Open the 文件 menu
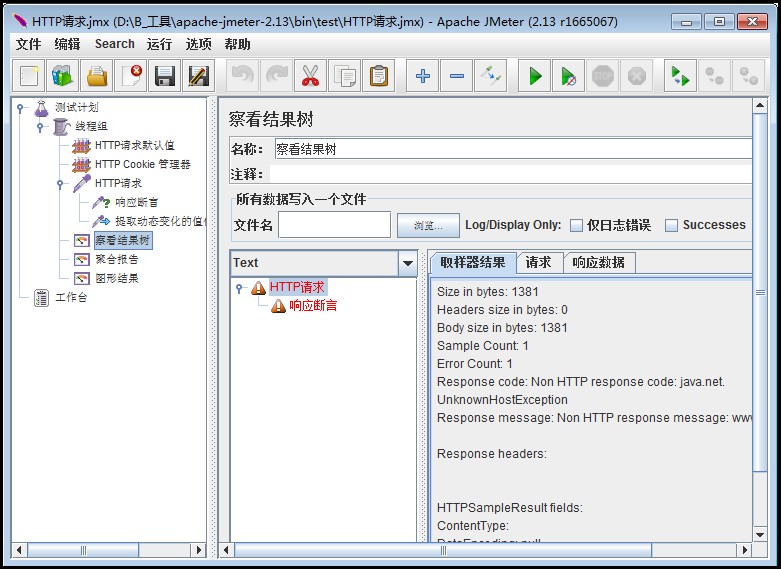Image resolution: width=781 pixels, height=569 pixels. click(28, 44)
